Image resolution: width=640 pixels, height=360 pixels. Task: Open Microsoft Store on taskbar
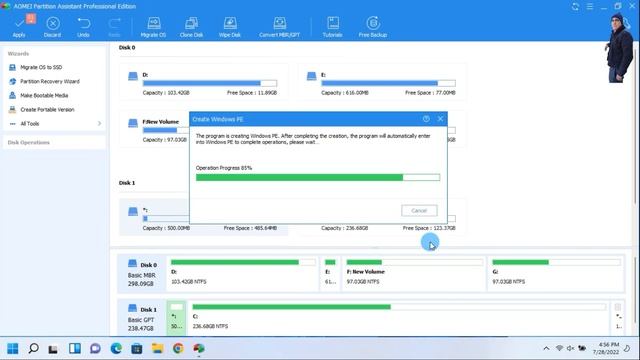137,349
